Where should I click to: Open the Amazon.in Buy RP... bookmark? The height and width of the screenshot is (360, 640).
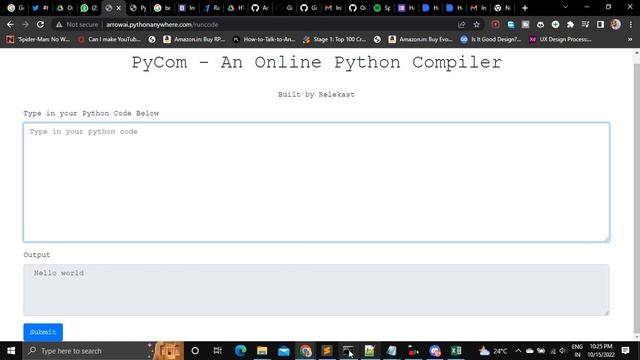194,39
